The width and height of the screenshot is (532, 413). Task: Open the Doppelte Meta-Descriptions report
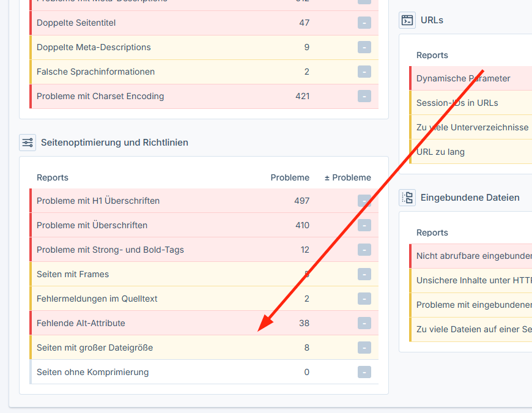click(94, 48)
